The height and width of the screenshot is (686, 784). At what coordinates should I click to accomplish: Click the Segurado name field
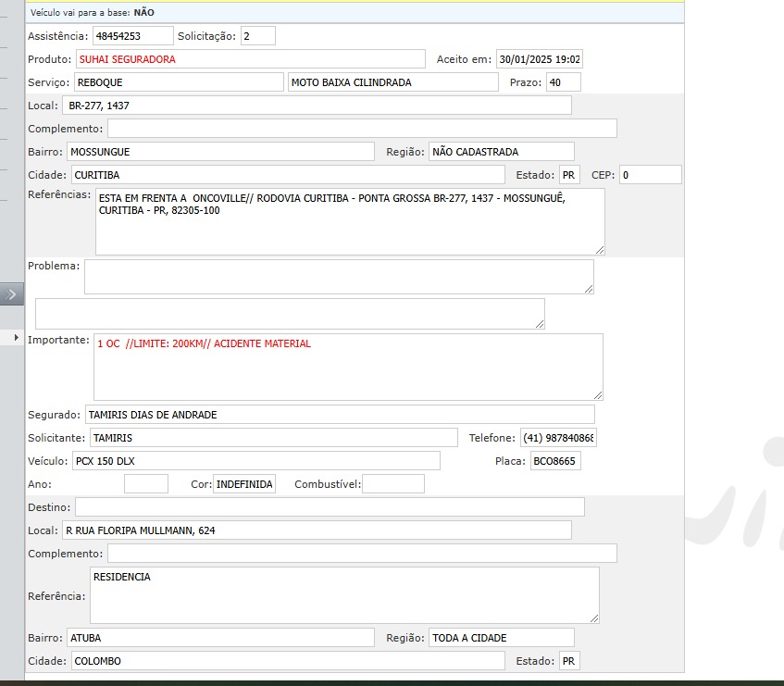[x=340, y=415]
